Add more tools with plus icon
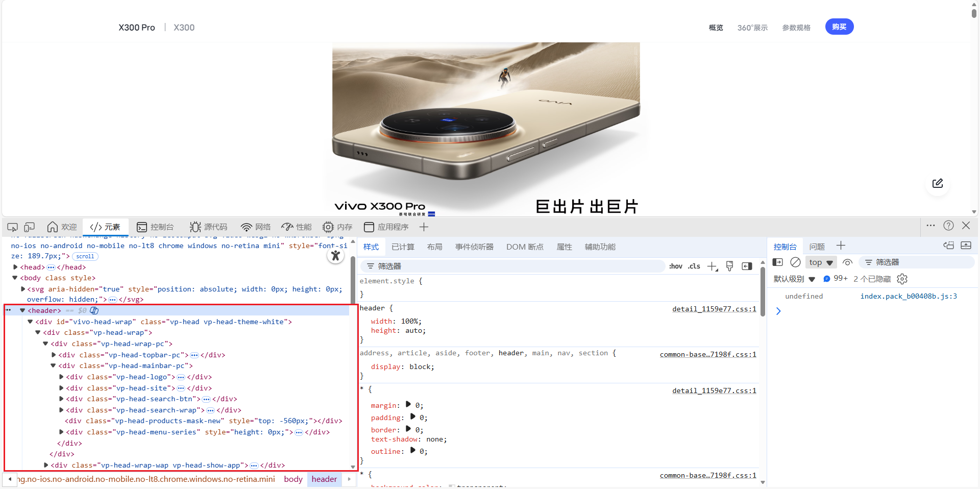 pyautogui.click(x=424, y=227)
